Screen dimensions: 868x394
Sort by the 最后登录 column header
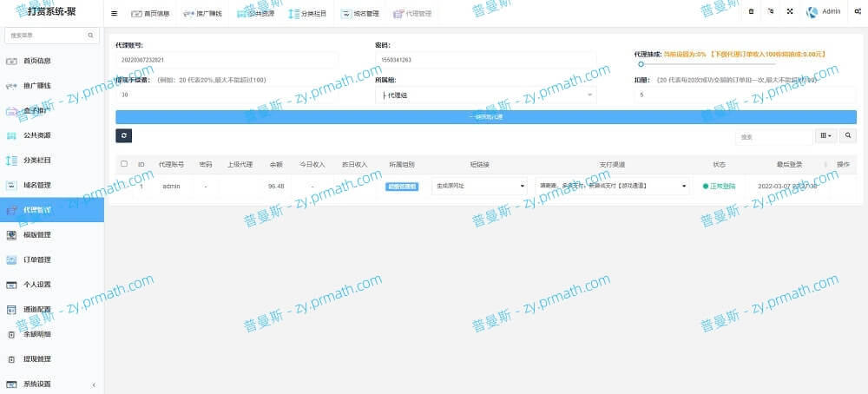click(789, 164)
